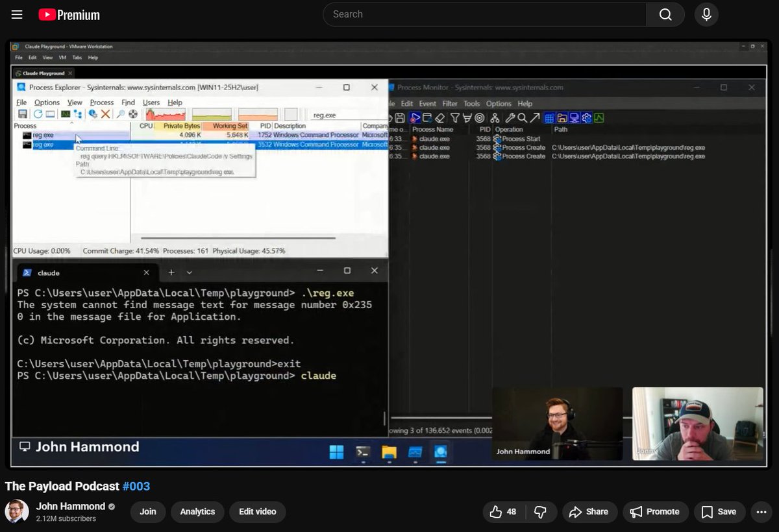Click Save icon in Process Monitor toolbar

[x=400, y=117]
